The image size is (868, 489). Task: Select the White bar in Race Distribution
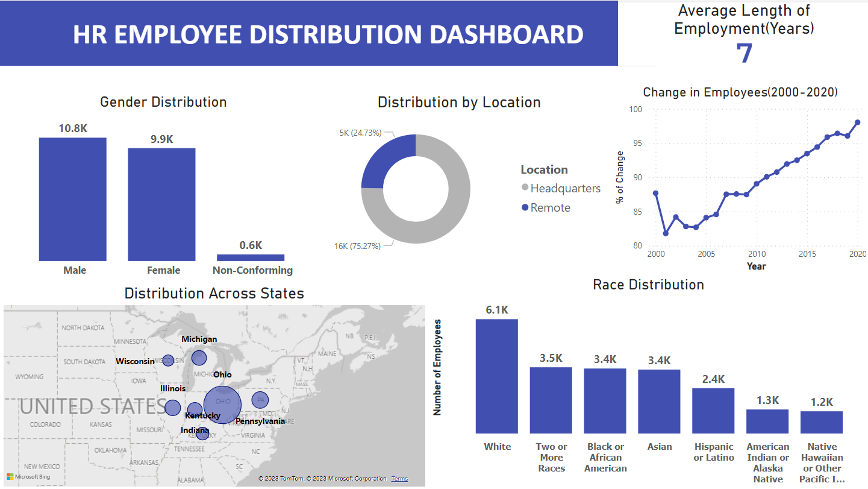pos(497,377)
